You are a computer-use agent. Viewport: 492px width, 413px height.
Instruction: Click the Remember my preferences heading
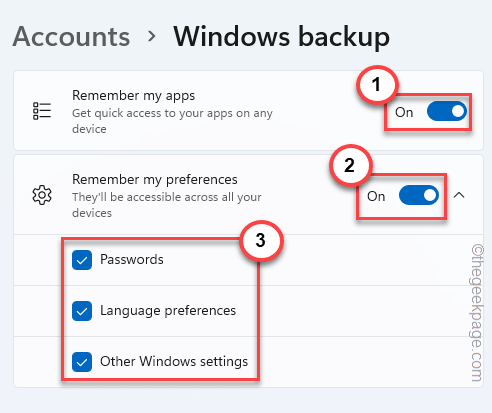tap(155, 180)
